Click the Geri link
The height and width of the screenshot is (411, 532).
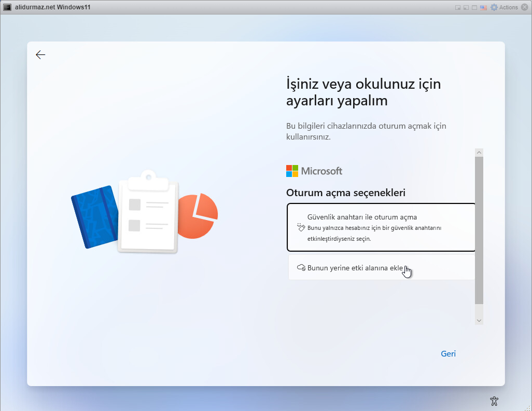point(448,353)
